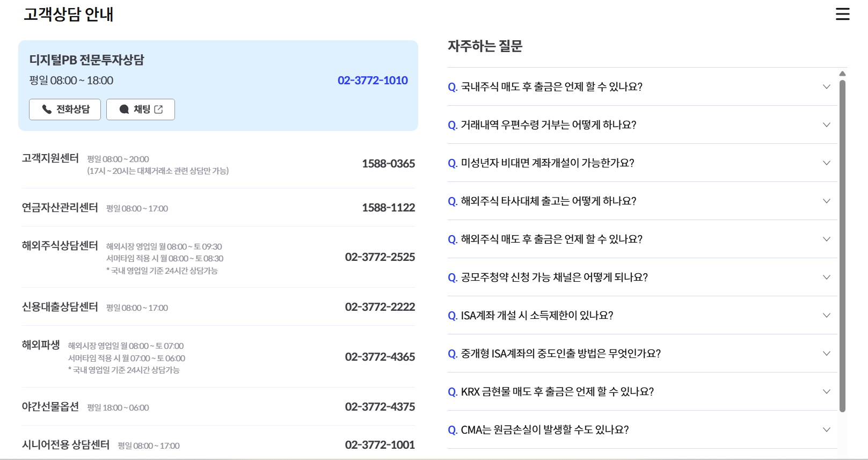Expand chevron for 공모주청약 신청 채널 question
The height and width of the screenshot is (460, 868).
click(826, 278)
